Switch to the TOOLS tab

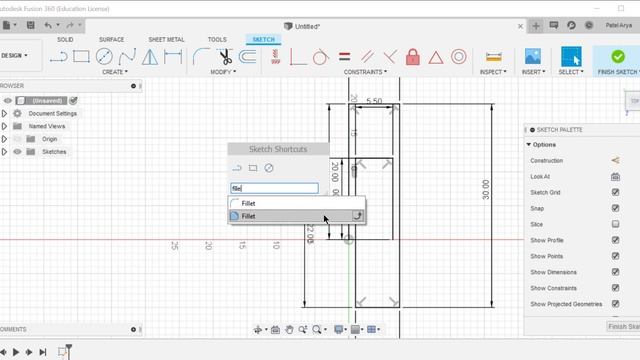pos(217,40)
